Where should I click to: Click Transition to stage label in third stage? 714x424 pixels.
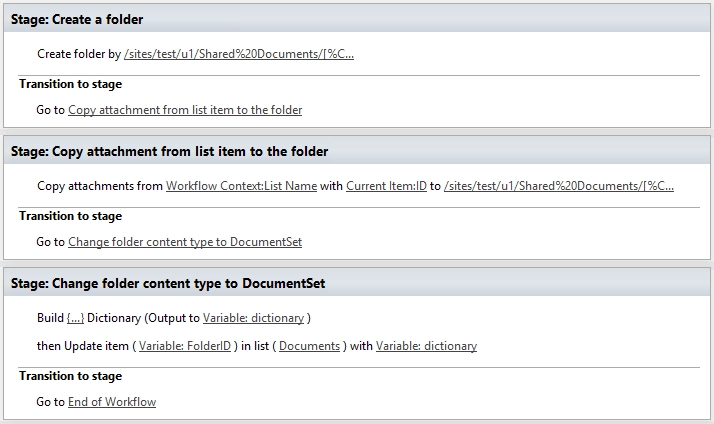click(71, 377)
